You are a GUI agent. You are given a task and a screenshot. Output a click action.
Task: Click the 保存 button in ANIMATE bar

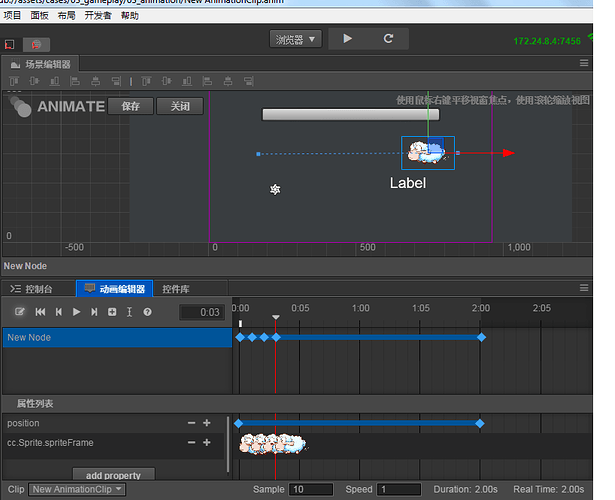[130, 106]
